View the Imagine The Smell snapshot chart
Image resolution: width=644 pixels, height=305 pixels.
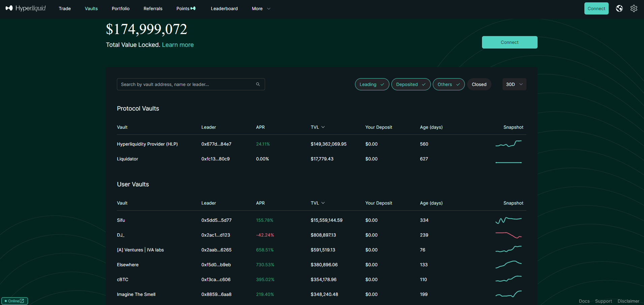(509, 294)
